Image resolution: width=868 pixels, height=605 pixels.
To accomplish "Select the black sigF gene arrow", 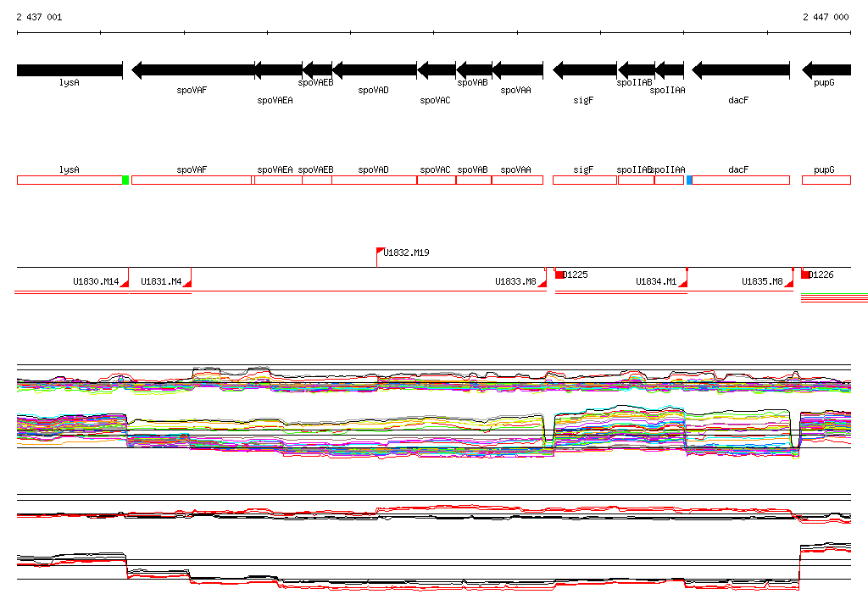I will (x=585, y=70).
